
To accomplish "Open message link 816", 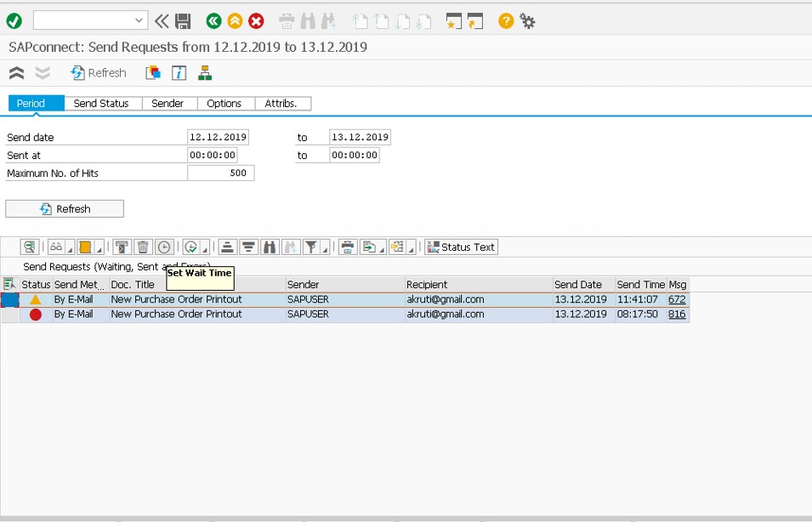I will pyautogui.click(x=677, y=314).
